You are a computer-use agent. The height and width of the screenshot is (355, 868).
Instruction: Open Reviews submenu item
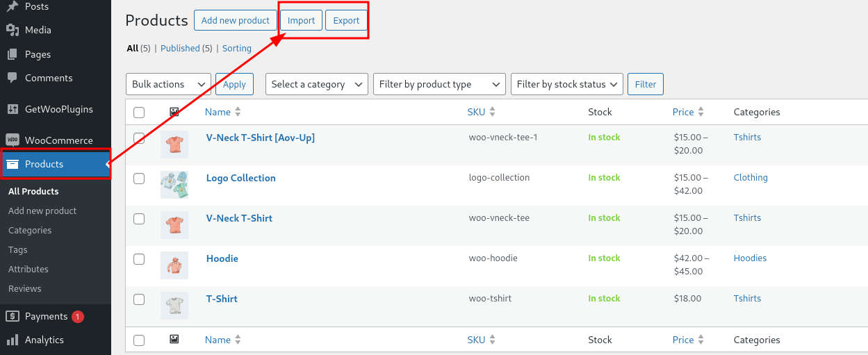pyautogui.click(x=25, y=288)
